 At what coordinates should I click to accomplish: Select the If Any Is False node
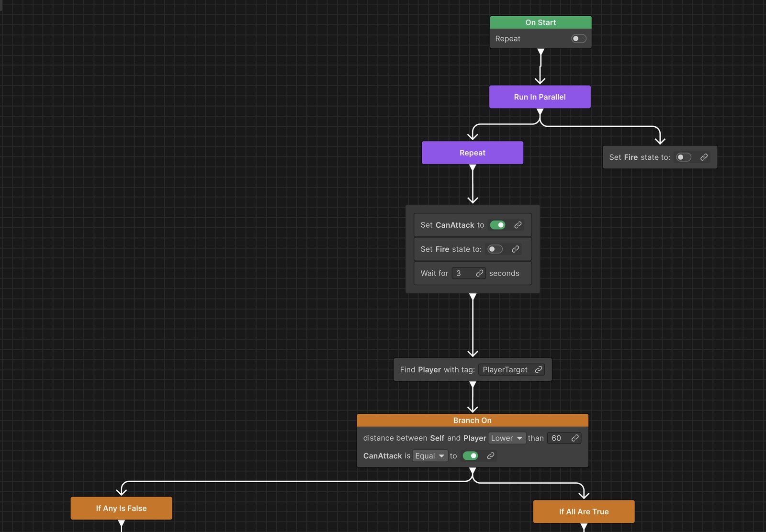(121, 508)
